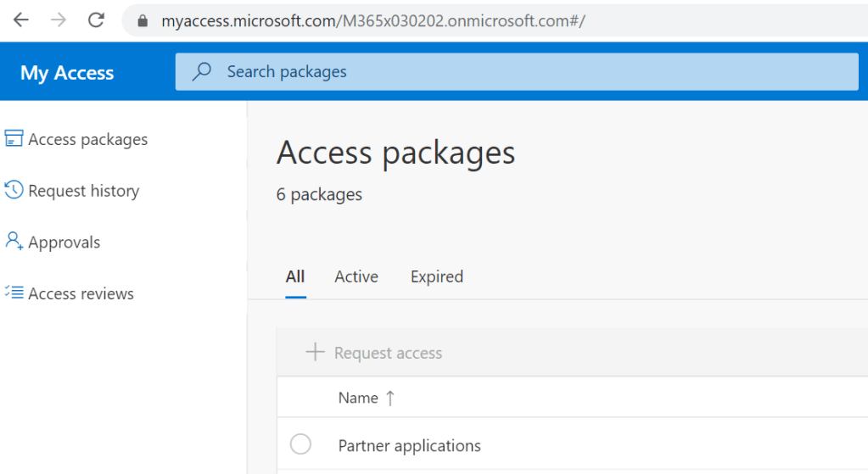The width and height of the screenshot is (868, 474).
Task: Toggle the sort arrow next to Name
Action: tap(390, 399)
